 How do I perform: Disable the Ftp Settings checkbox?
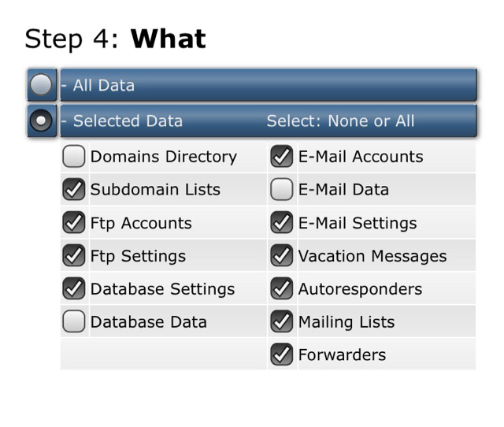(74, 255)
